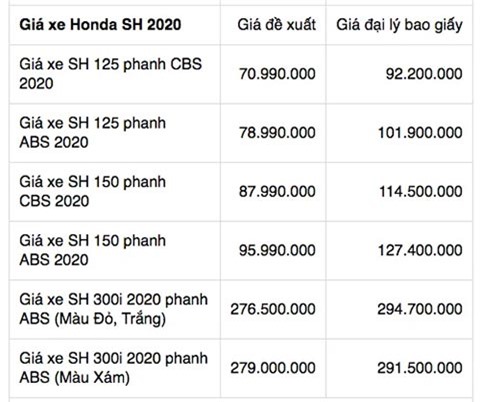Click the 'Giá đại lý bao giấy' column header
The image size is (480, 402).
[x=399, y=25]
